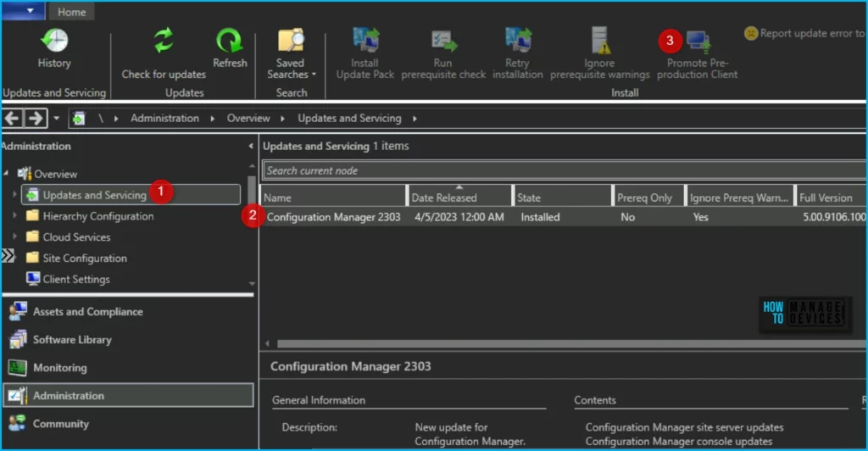Open Saved Searches folder icon
Image resolution: width=868 pixels, height=451 pixels.
(292, 41)
